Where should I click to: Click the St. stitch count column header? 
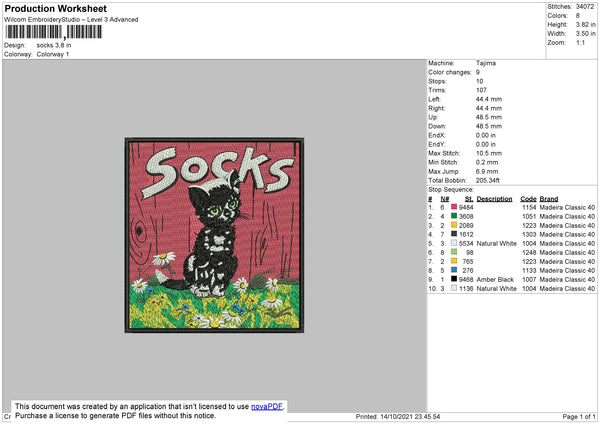(x=468, y=198)
